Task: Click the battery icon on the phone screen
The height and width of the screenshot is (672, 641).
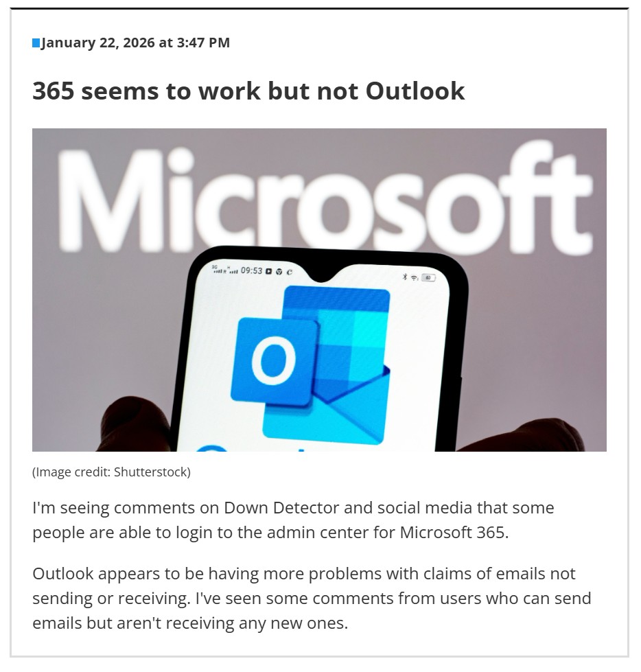Action: click(x=429, y=277)
